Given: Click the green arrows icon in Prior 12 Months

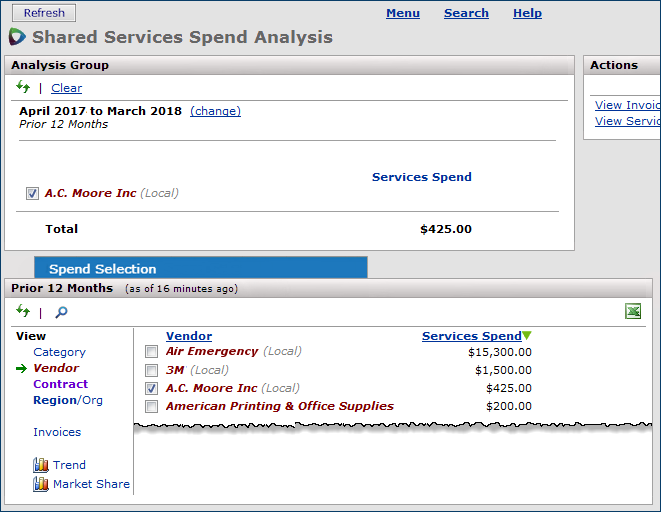Looking at the screenshot, I should [23, 312].
